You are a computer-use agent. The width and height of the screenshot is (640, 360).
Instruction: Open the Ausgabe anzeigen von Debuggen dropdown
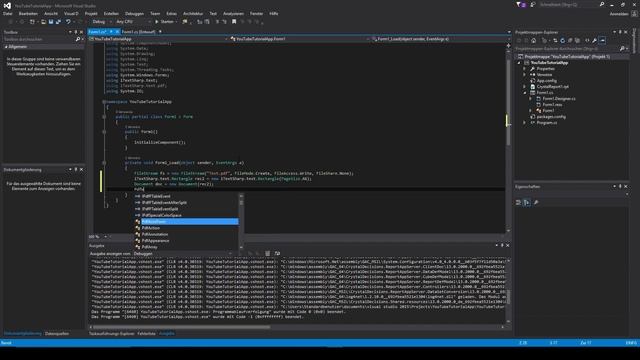(x=183, y=253)
